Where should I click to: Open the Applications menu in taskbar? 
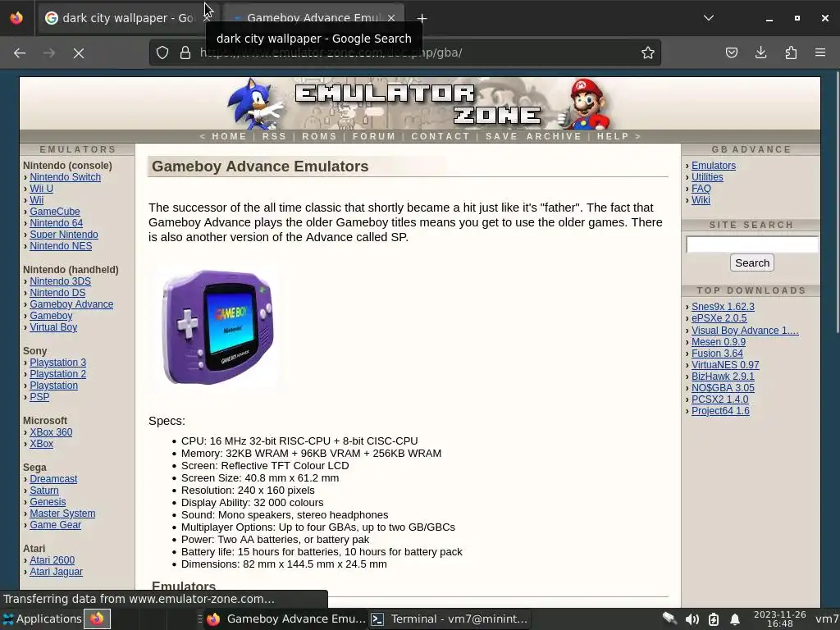pos(43,619)
